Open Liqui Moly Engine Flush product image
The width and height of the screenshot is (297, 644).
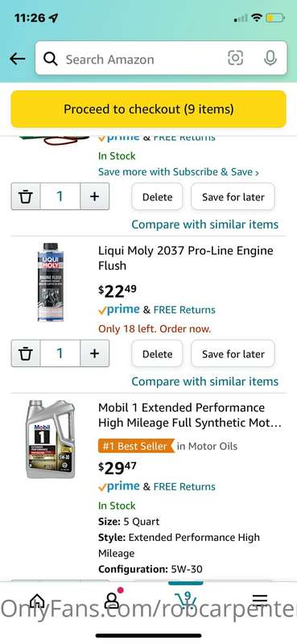click(51, 282)
